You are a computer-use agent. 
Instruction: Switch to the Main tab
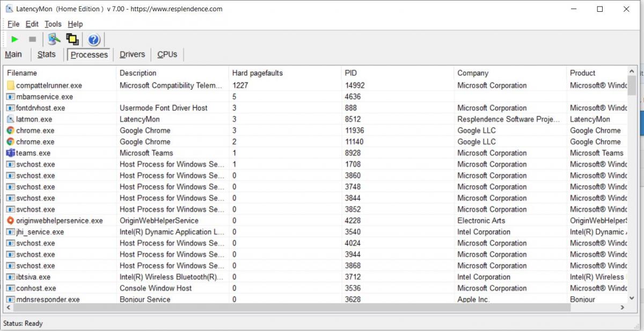[13, 54]
